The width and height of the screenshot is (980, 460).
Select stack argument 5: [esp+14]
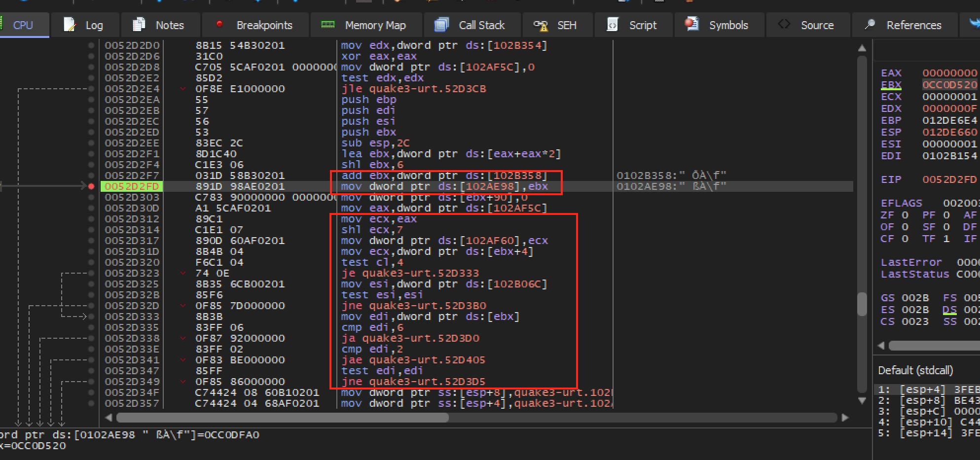[x=929, y=433]
